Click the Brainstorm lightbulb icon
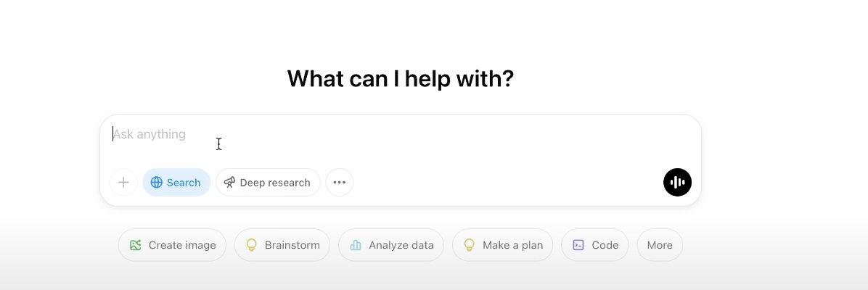Screen dimensions: 868x290 252,245
